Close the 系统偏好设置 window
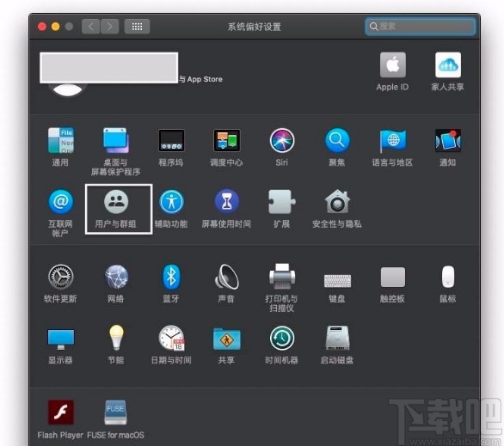Image resolution: width=504 pixels, height=446 pixels. [x=42, y=27]
